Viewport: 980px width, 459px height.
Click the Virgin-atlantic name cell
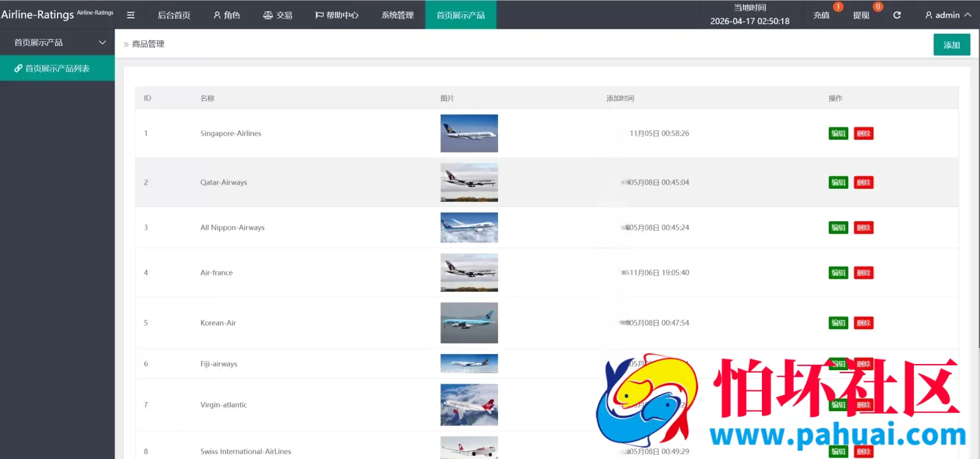[224, 405]
